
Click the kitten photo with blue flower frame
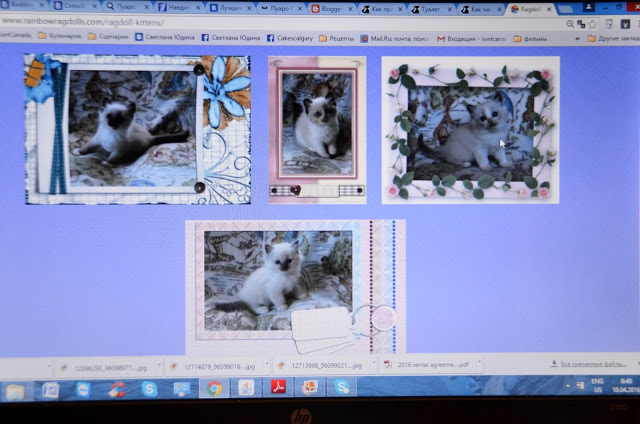(137, 129)
